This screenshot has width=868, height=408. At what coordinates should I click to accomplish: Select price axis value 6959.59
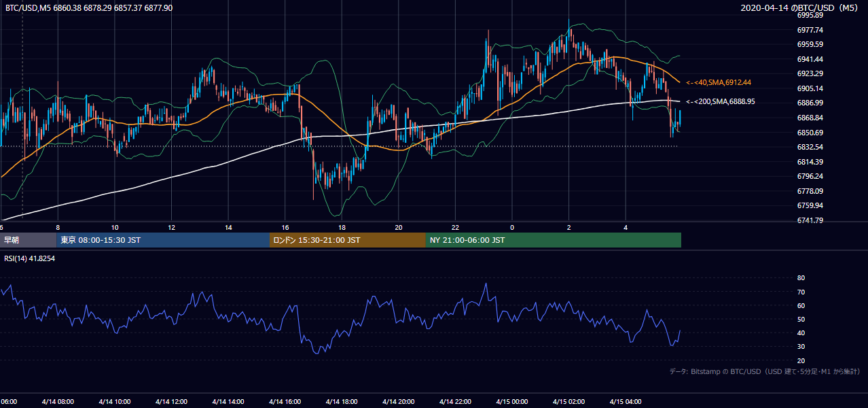810,44
